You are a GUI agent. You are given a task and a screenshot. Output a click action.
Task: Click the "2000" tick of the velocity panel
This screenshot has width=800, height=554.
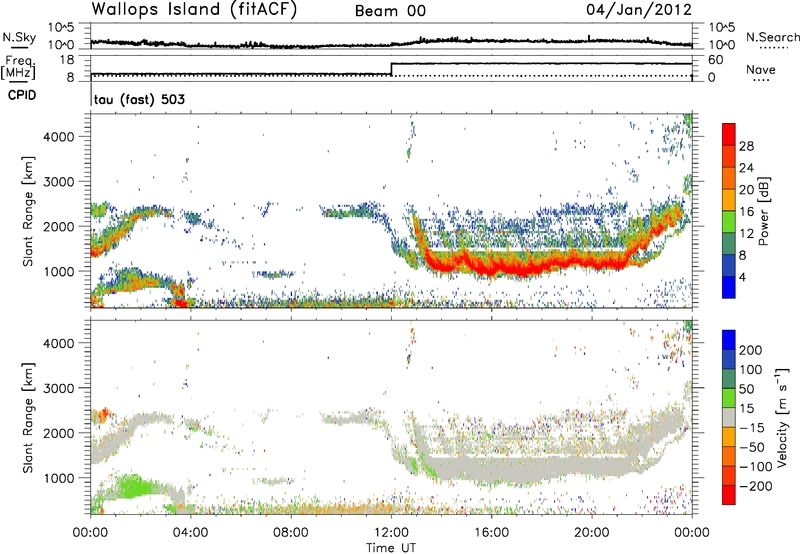[x=58, y=433]
